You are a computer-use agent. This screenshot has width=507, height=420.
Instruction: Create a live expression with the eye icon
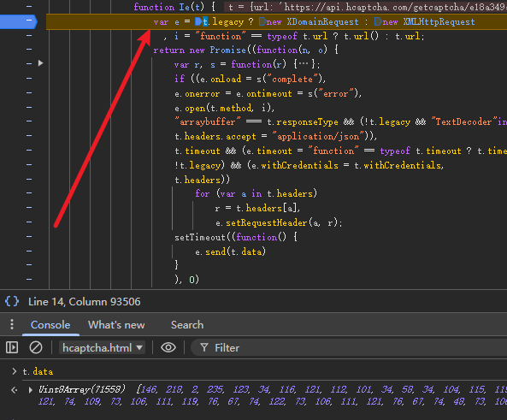click(168, 347)
